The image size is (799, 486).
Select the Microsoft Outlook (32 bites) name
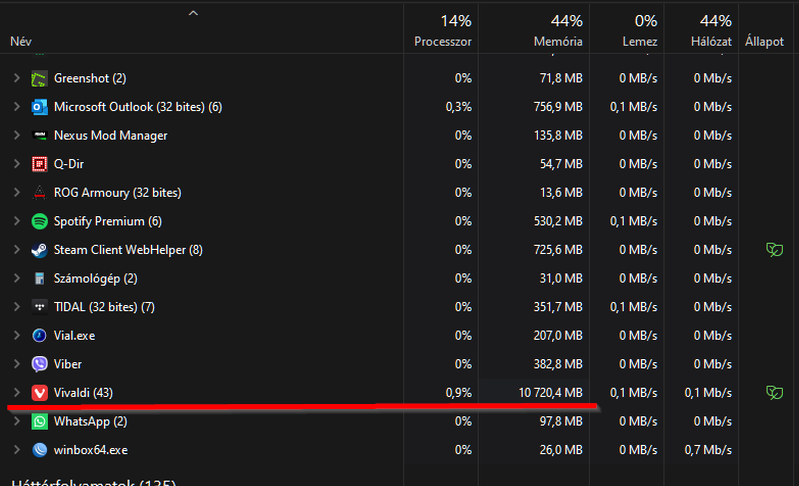point(138,107)
